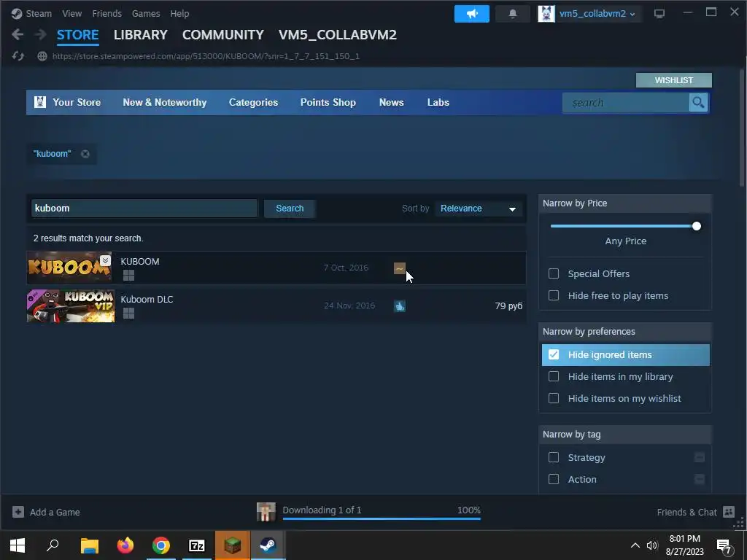Screen dimensions: 747x560
Task: Open the Help menu
Action: (179, 14)
